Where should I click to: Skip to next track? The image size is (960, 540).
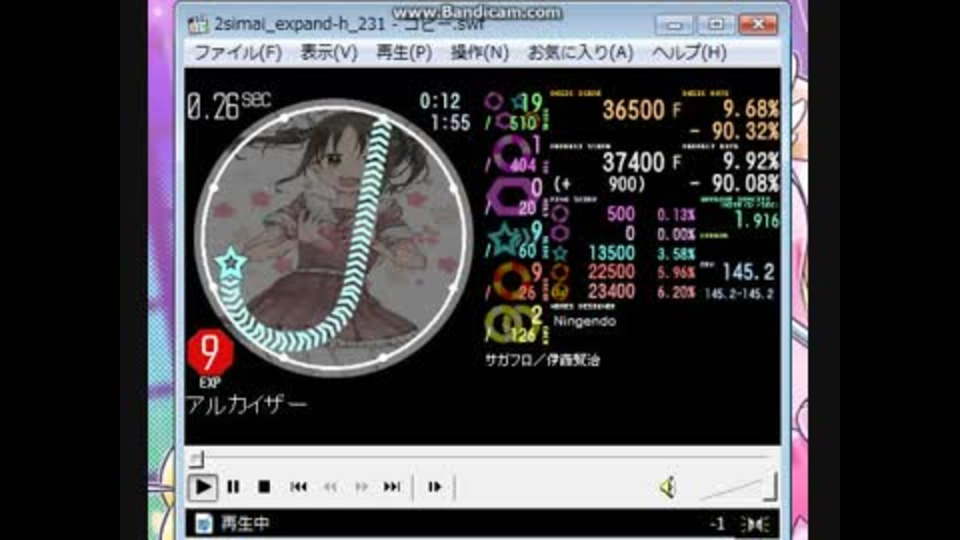pos(392,487)
